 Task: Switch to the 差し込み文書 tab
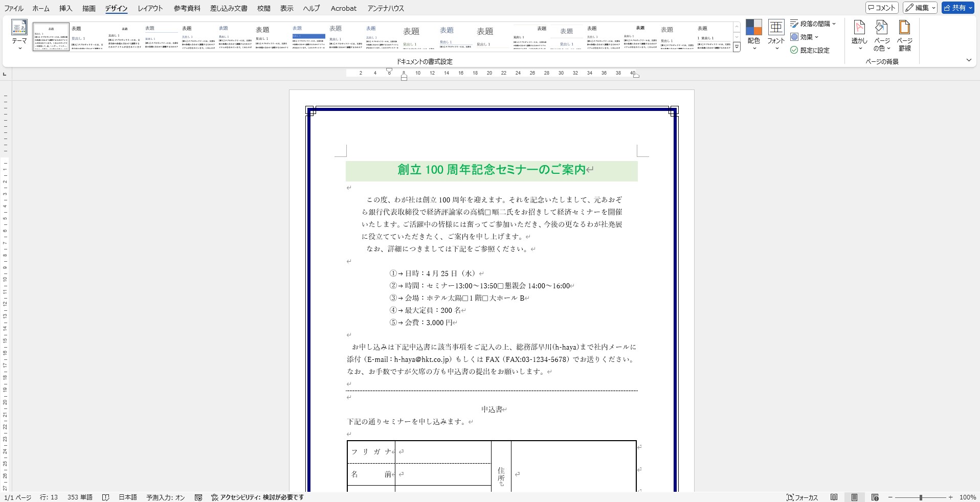[229, 8]
